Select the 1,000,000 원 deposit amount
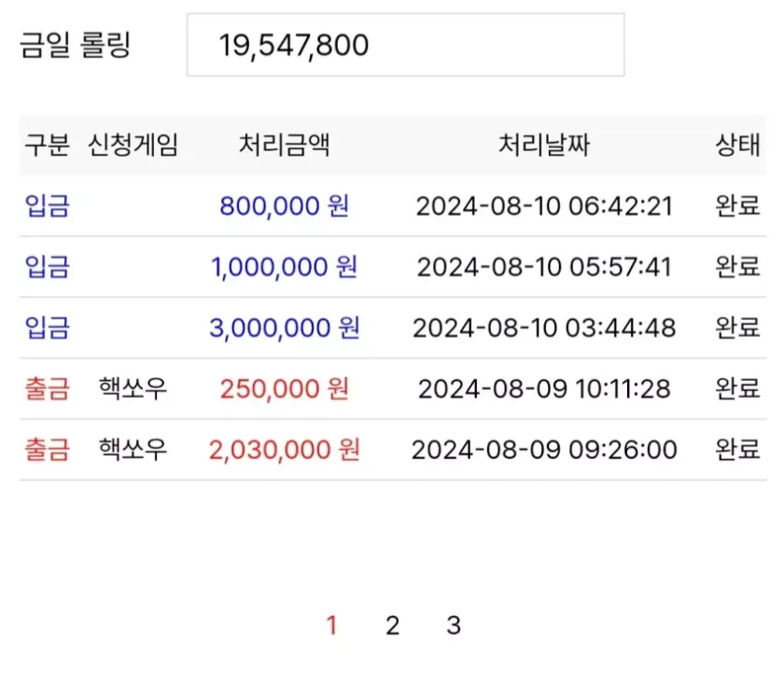 click(284, 267)
